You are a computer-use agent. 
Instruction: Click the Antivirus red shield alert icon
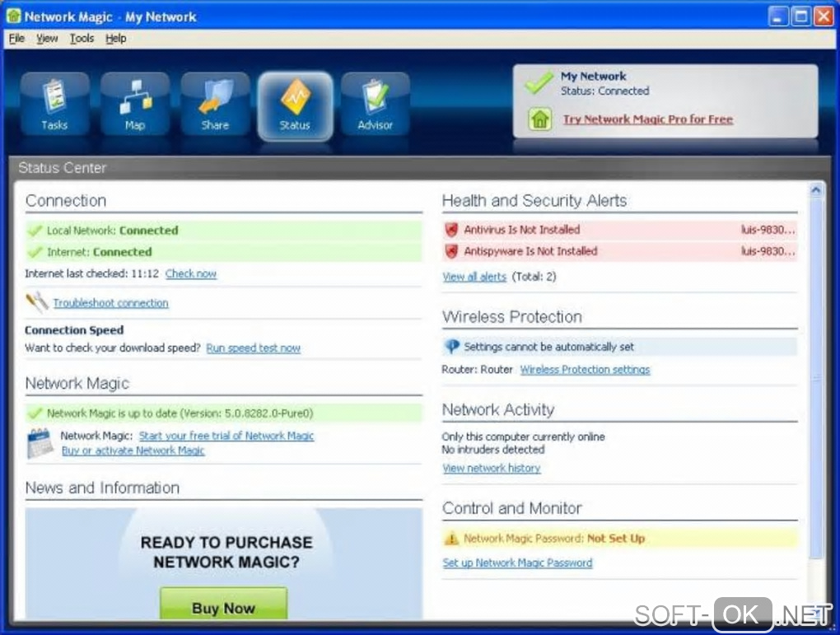(451, 230)
